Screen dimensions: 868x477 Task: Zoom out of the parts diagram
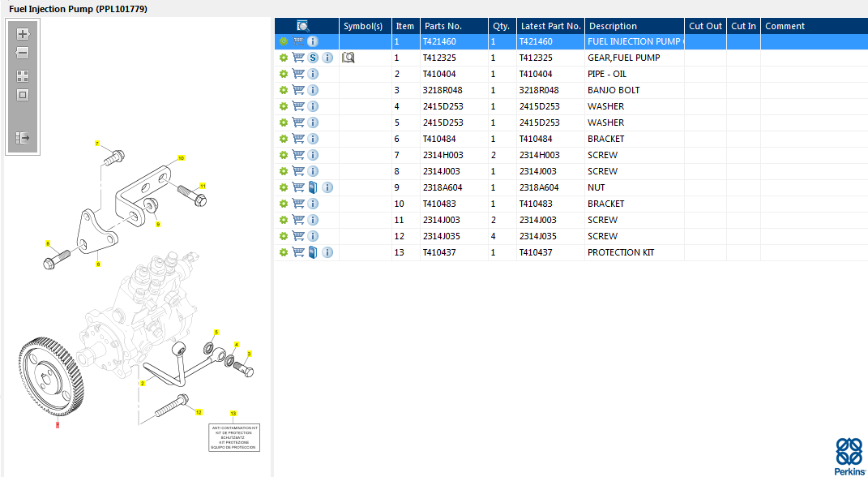click(x=23, y=54)
